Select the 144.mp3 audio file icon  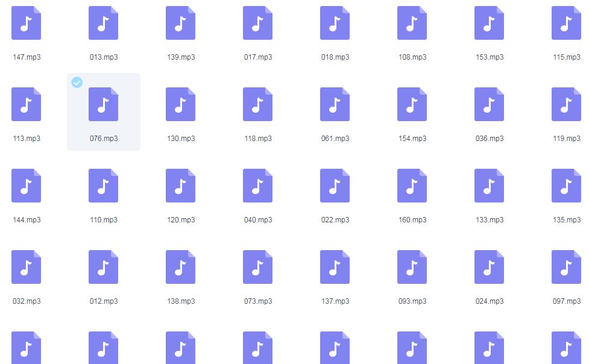[27, 186]
